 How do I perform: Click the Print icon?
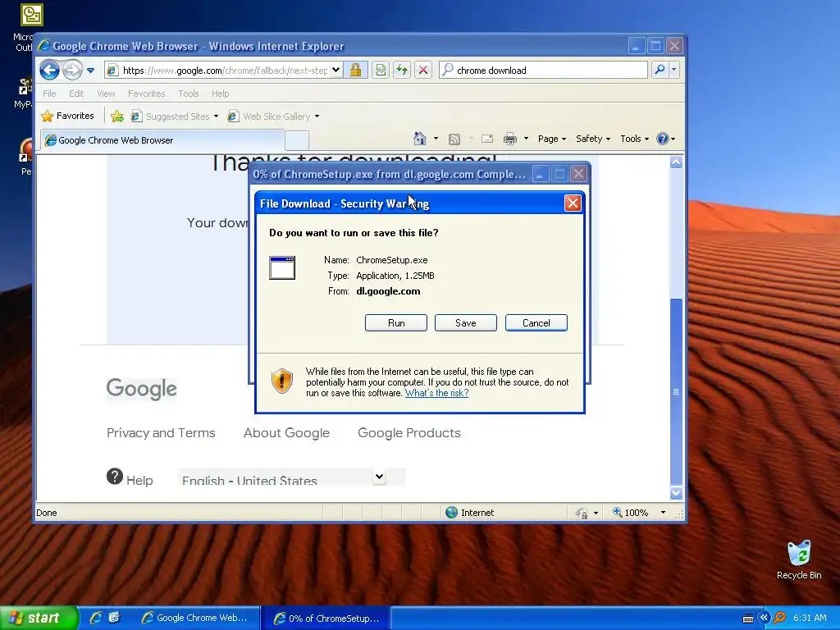[510, 139]
